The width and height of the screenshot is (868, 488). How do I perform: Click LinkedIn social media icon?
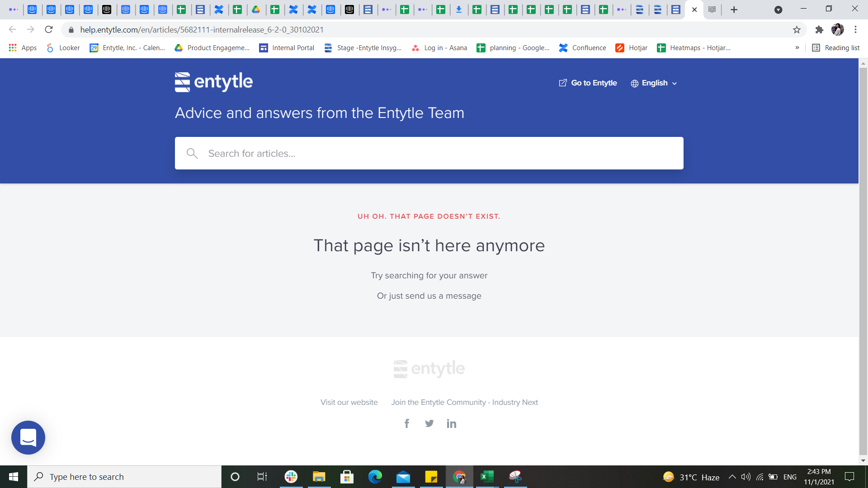pos(451,423)
